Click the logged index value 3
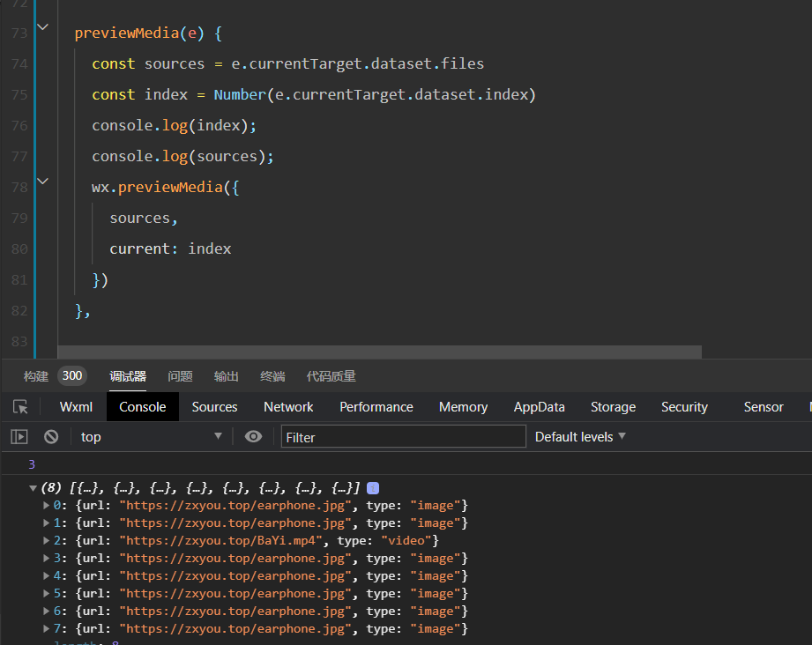This screenshot has width=812, height=645. tap(32, 464)
